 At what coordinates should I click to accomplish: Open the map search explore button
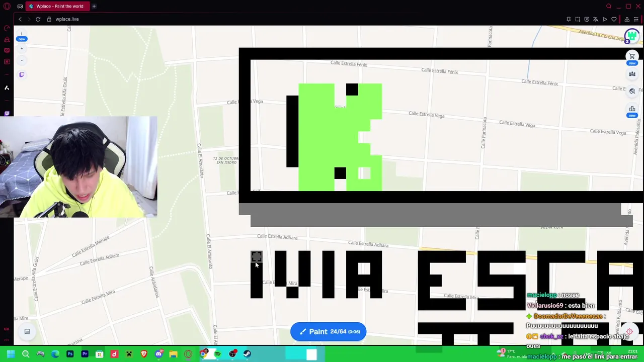632,91
